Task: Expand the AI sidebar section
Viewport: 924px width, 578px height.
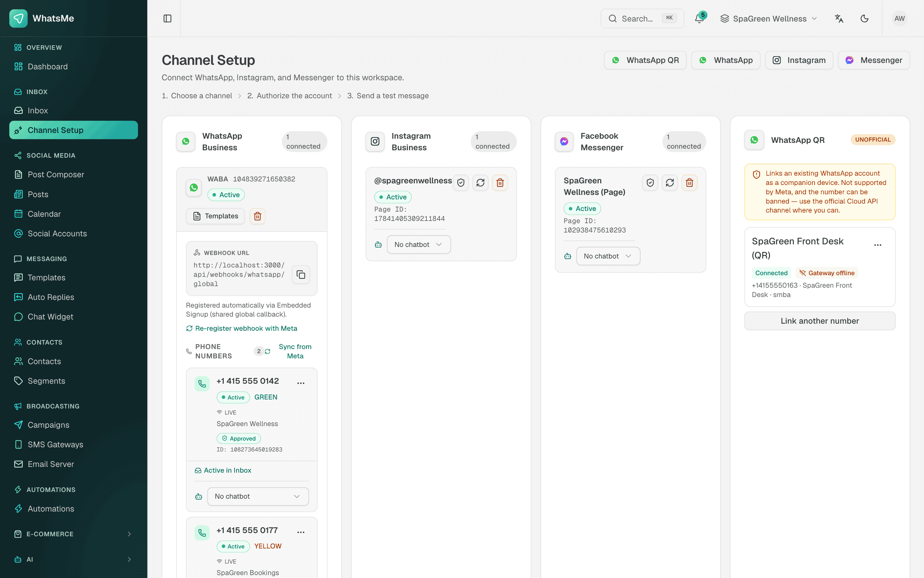Action: pyautogui.click(x=73, y=559)
